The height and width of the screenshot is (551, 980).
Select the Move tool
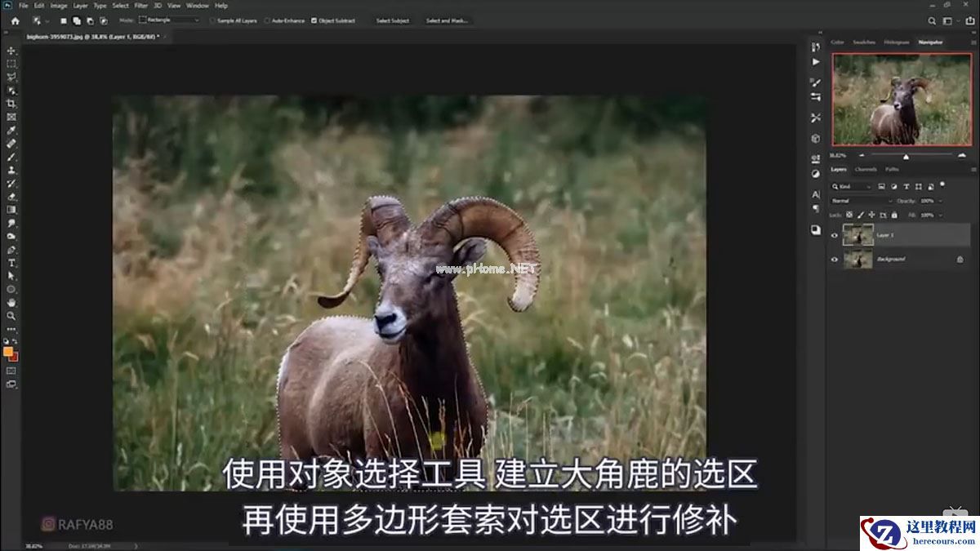coord(11,50)
